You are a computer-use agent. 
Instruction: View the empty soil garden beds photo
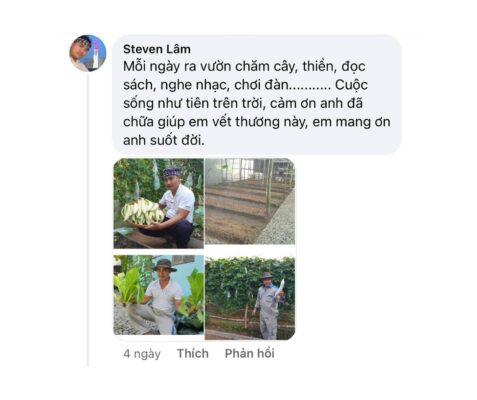point(250,201)
